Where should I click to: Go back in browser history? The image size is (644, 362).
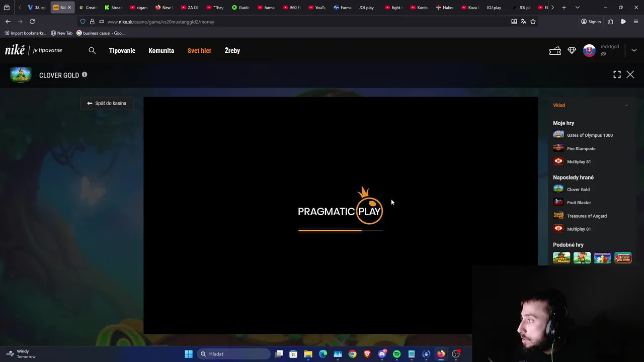tap(8, 22)
